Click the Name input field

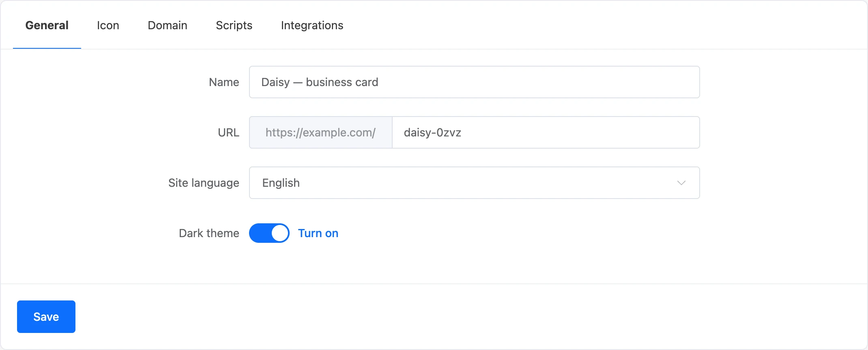(474, 82)
